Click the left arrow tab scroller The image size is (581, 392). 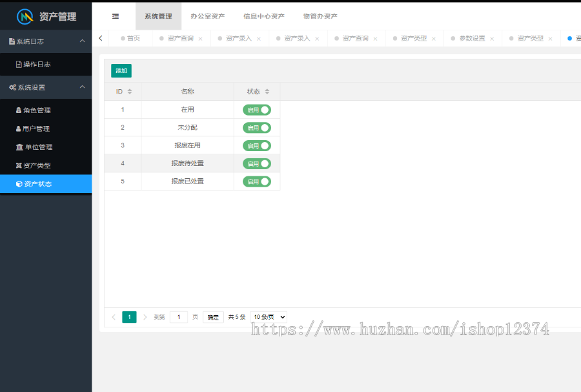[101, 38]
